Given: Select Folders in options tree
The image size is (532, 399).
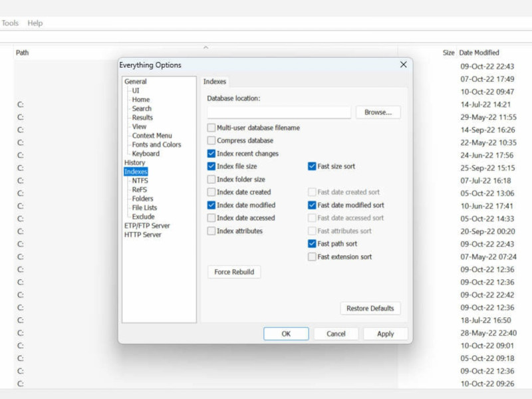Looking at the screenshot, I should click(142, 198).
